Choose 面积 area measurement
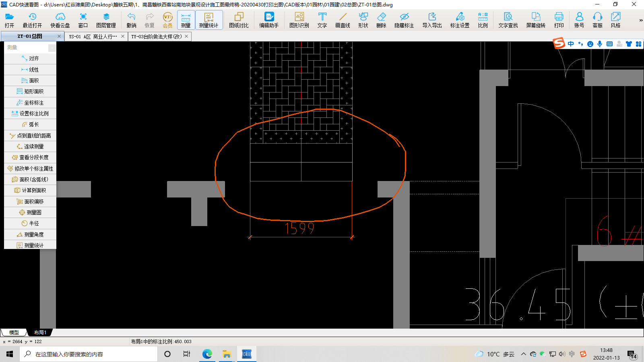This screenshot has width=644, height=362. point(30,80)
